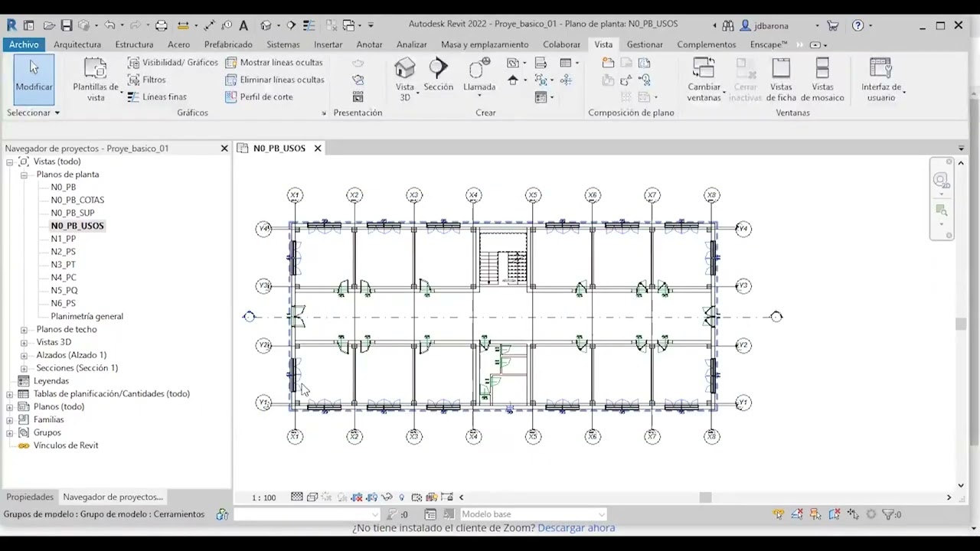This screenshot has width=980, height=551.
Task: Select Planimetría general view
Action: (x=87, y=316)
